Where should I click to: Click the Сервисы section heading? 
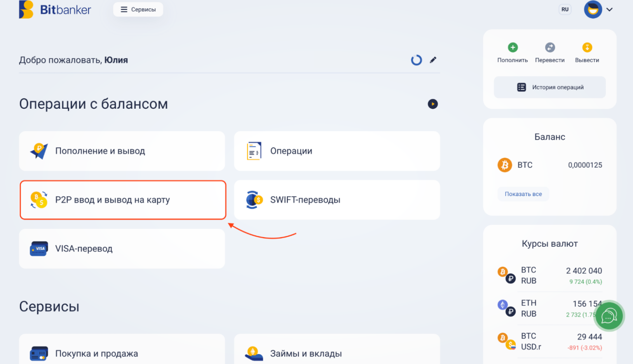[49, 307]
